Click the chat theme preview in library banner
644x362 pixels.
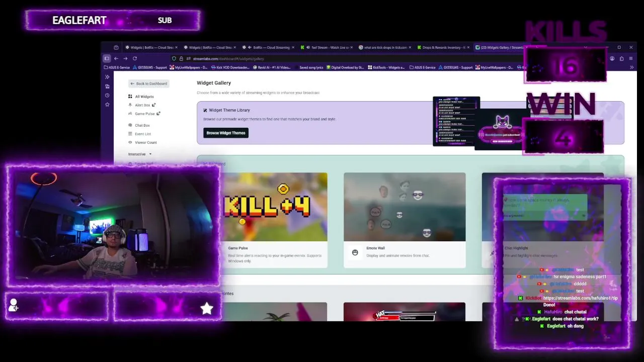tap(456, 121)
